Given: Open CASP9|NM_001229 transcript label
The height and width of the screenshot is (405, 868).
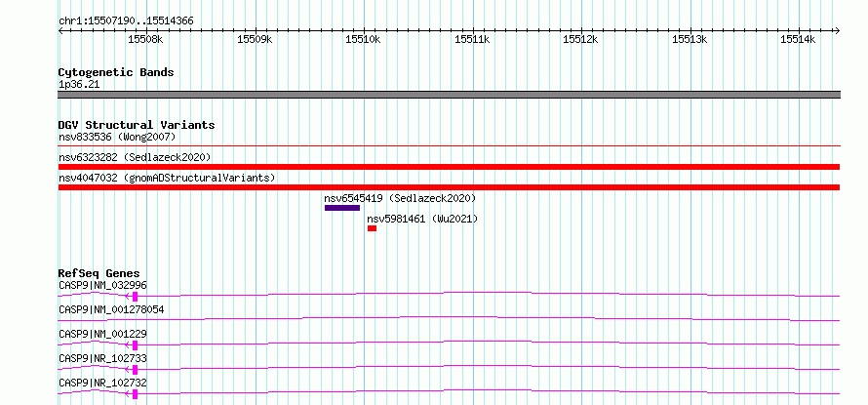Looking at the screenshot, I should coord(102,334).
